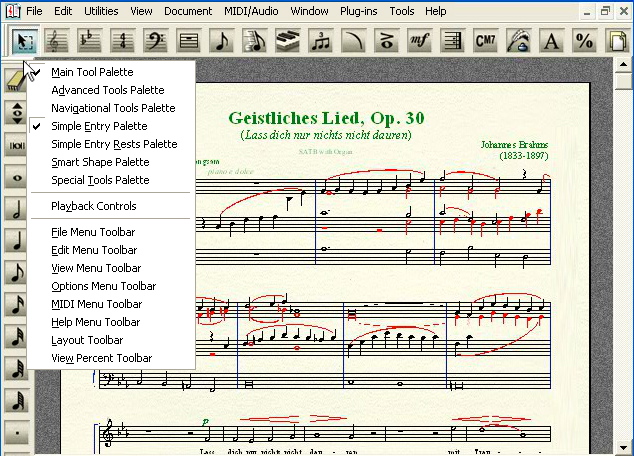
Task: Enable the View Percent Toolbar entry
Action: click(101, 358)
